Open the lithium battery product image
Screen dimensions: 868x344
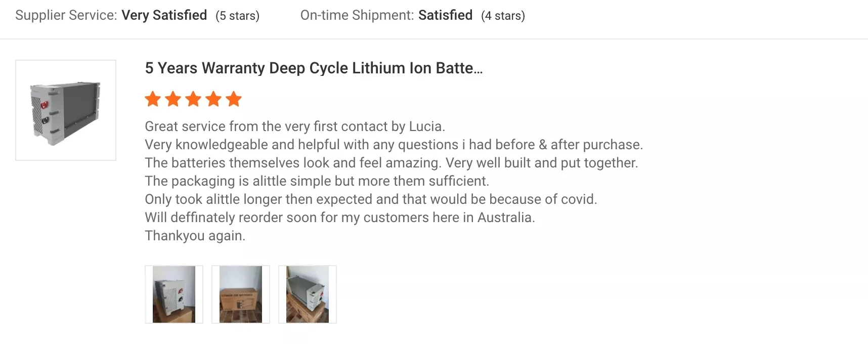coord(66,110)
